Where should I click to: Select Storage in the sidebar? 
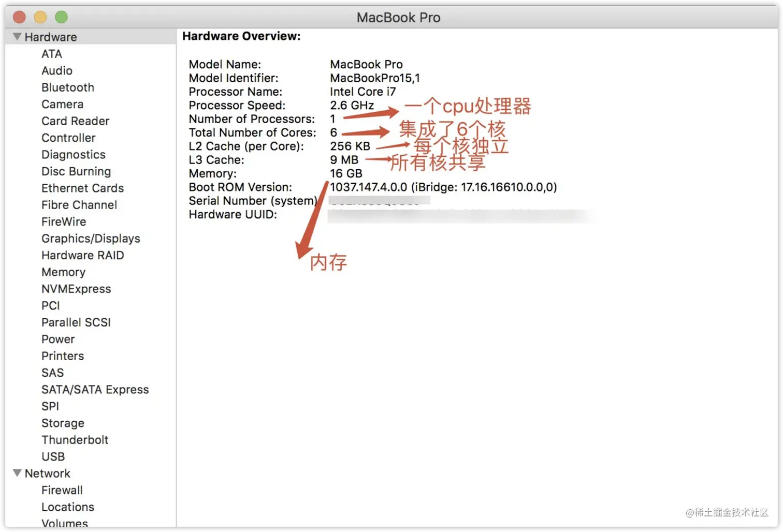pos(63,423)
